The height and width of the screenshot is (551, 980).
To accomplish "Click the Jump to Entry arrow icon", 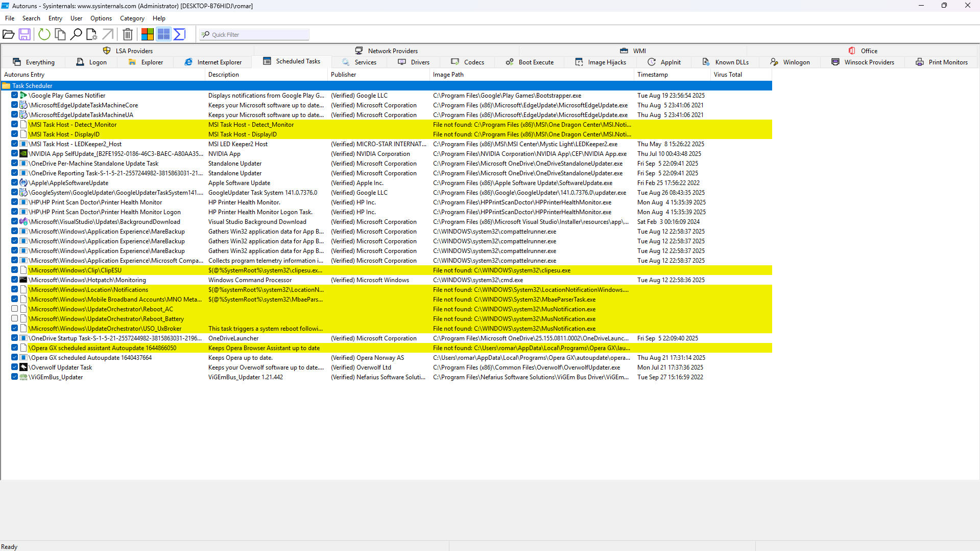I will 108,34.
